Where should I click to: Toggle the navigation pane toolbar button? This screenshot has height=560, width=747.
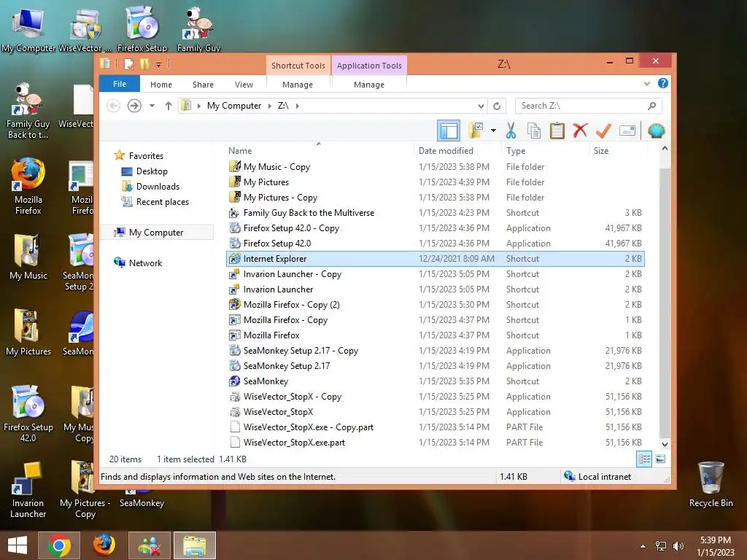pos(449,131)
